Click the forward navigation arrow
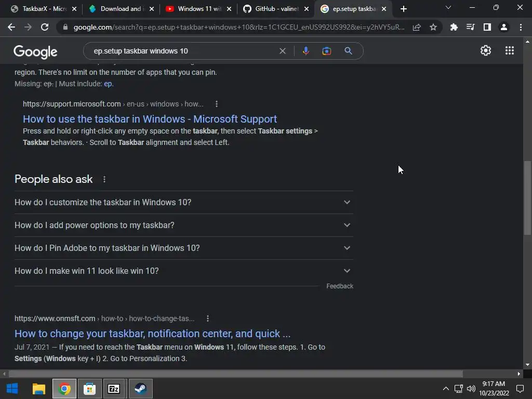The width and height of the screenshot is (532, 399). (28, 27)
